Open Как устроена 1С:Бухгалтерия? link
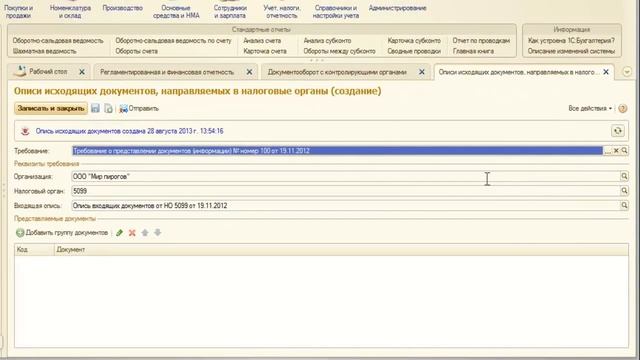The height and width of the screenshot is (360, 640). click(571, 40)
